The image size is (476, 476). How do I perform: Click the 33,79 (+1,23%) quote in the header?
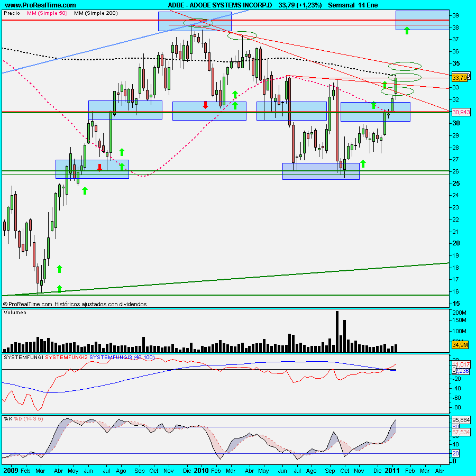coord(300,5)
